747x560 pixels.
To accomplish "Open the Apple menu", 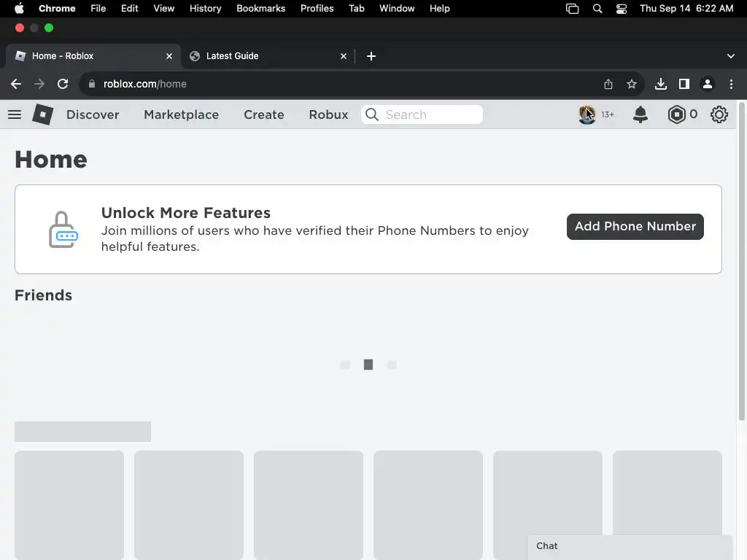I will 19,9.
